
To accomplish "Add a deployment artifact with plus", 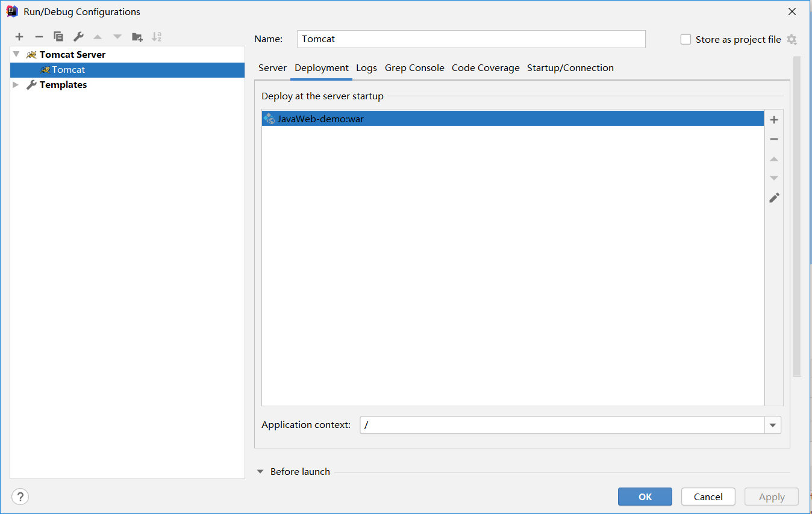I will click(x=774, y=120).
